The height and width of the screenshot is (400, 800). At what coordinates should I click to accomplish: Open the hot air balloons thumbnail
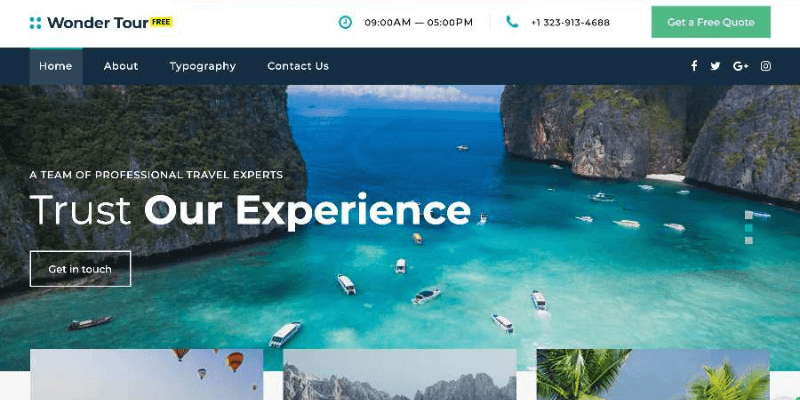(146, 374)
